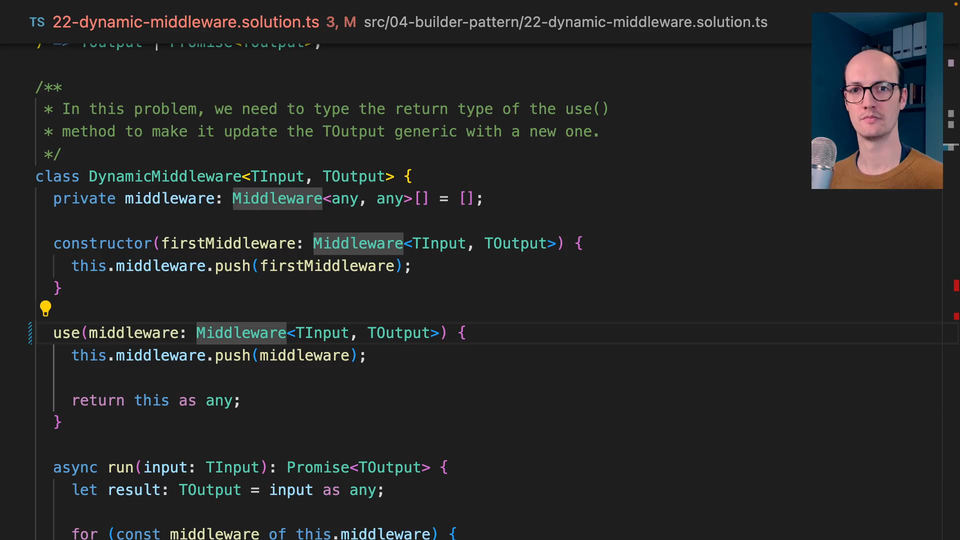Click the comment line mentioning use()
This screenshot has height=540, width=960.
[x=335, y=109]
